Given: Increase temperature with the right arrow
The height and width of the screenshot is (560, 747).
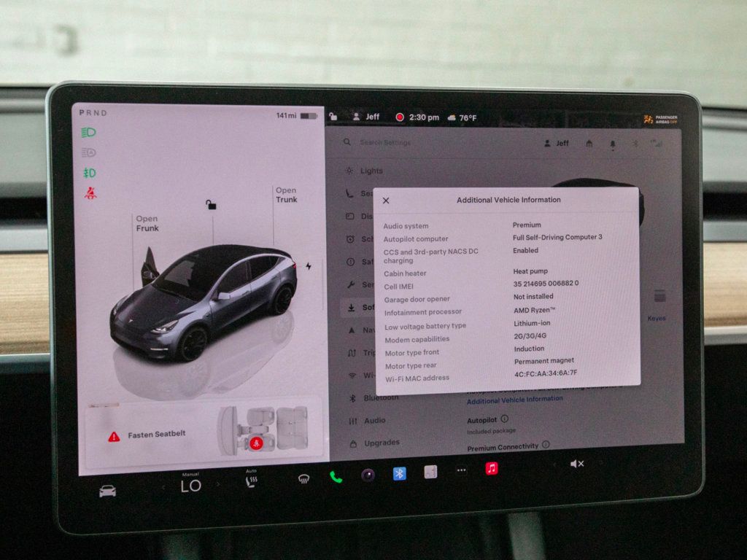Looking at the screenshot, I should click(218, 484).
